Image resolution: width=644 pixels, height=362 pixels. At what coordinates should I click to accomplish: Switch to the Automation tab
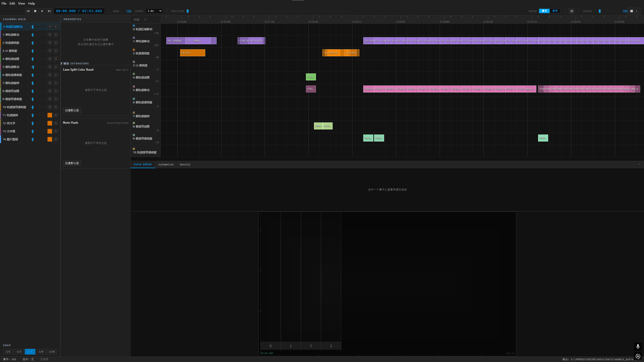click(166, 164)
